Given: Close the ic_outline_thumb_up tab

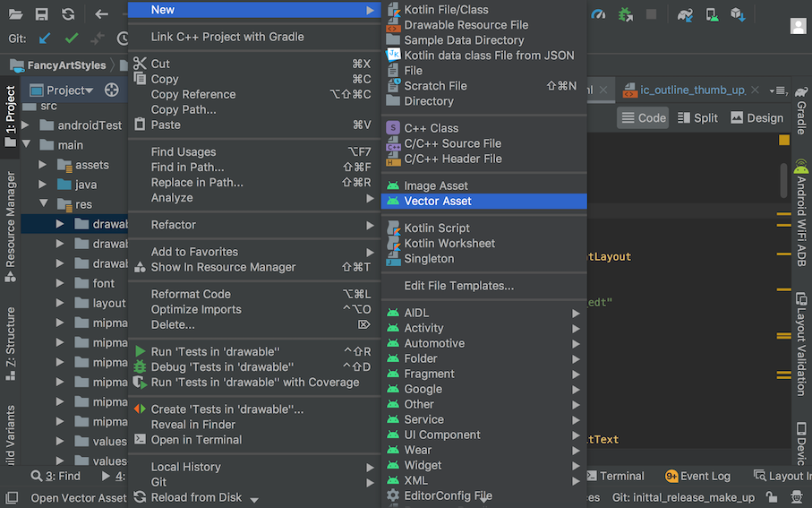Looking at the screenshot, I should coord(755,90).
